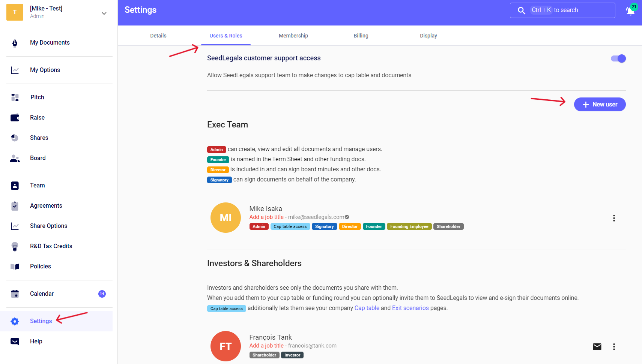Switch to the Billing tab
642x364 pixels.
coord(361,36)
